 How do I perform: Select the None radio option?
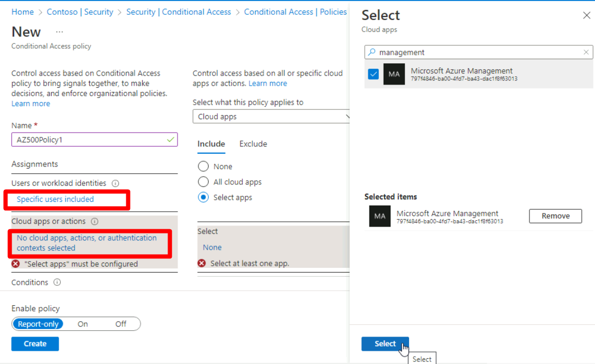(203, 166)
